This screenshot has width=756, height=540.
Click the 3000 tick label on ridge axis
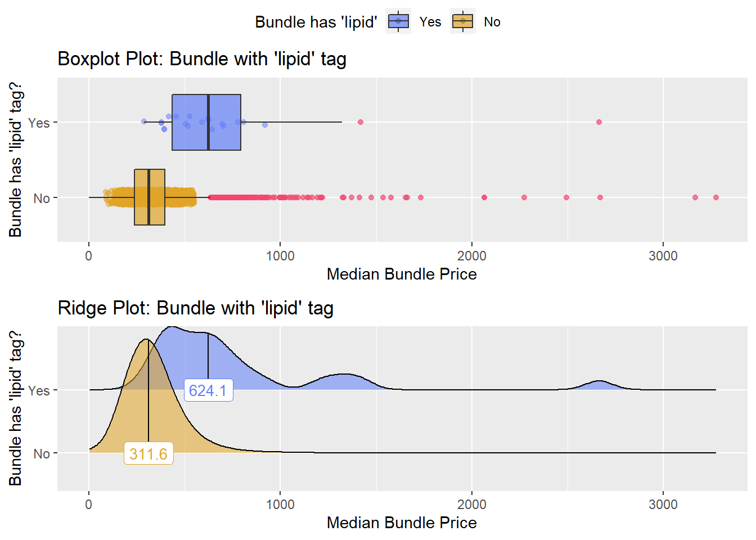click(x=663, y=505)
